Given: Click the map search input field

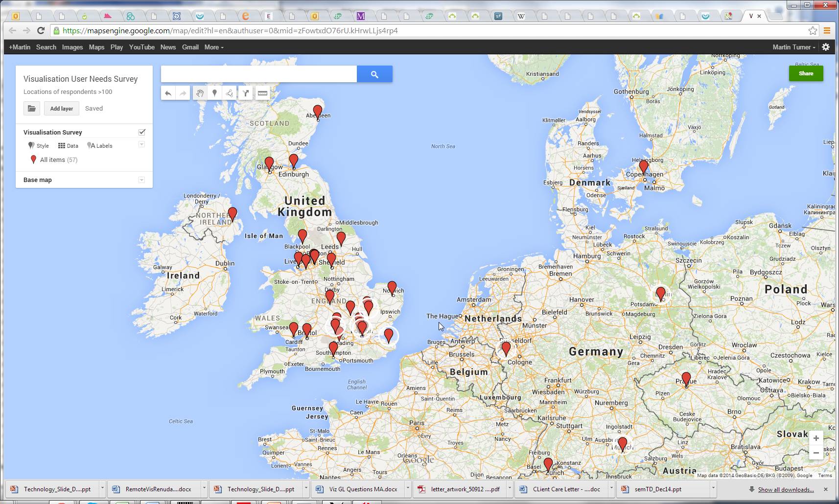Looking at the screenshot, I should 259,74.
